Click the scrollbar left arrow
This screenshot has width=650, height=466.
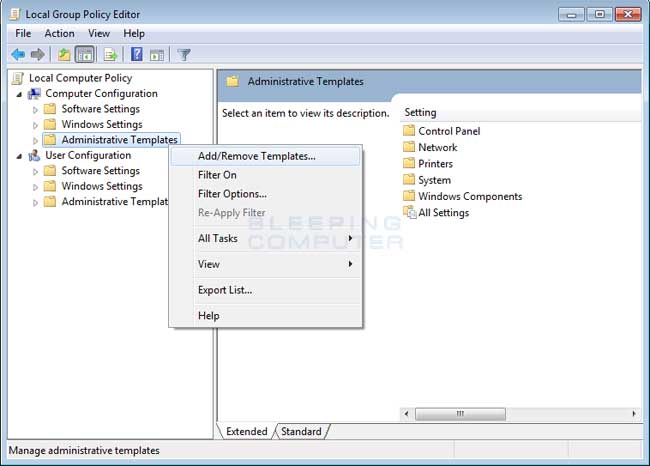[x=407, y=414]
